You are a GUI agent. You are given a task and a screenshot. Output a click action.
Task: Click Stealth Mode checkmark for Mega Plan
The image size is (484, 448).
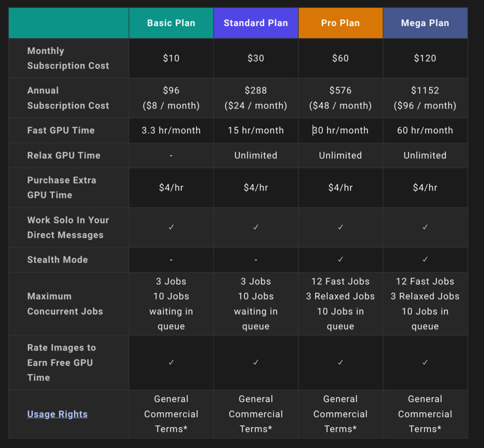coord(425,260)
